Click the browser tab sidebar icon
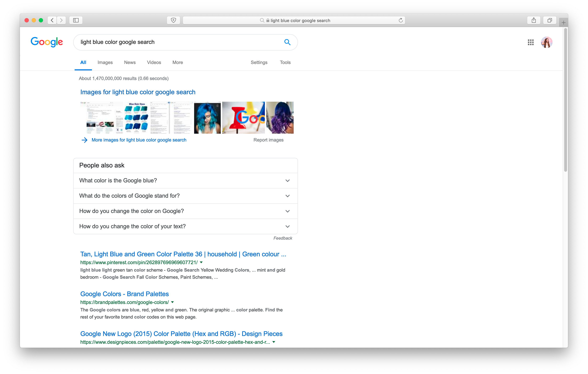 [x=76, y=20]
